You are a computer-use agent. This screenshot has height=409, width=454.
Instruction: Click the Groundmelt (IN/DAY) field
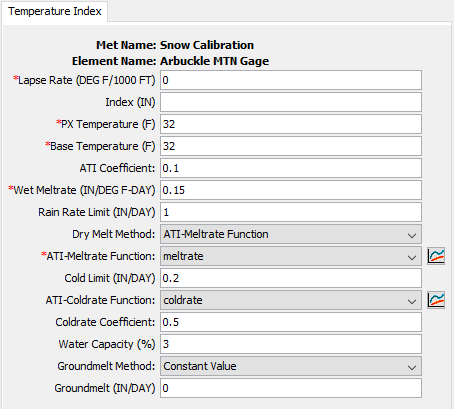(x=291, y=388)
